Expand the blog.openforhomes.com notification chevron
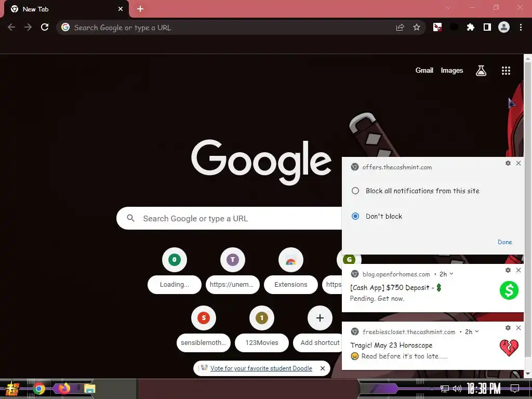The height and width of the screenshot is (399, 532). [x=451, y=274]
